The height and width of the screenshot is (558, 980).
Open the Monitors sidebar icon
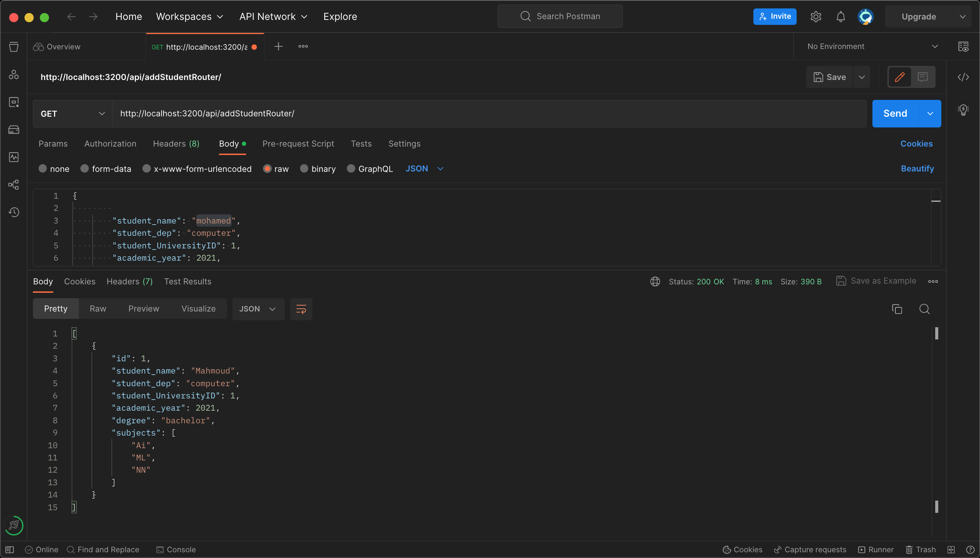pos(14,157)
